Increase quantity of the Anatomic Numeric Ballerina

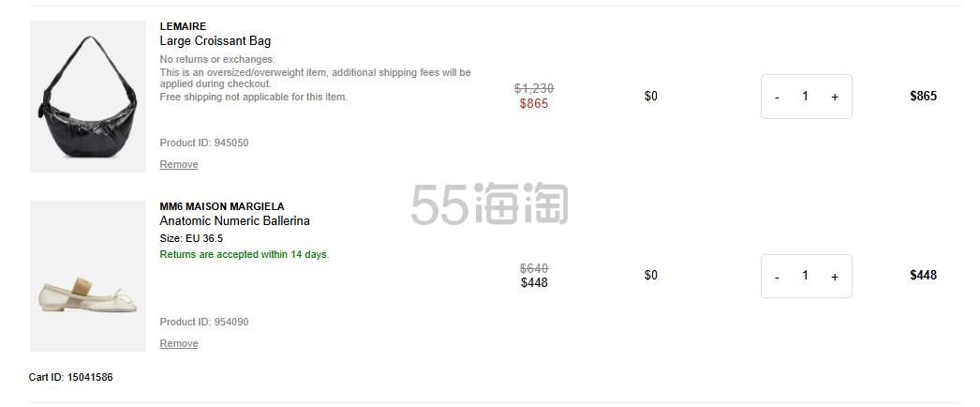(x=835, y=277)
